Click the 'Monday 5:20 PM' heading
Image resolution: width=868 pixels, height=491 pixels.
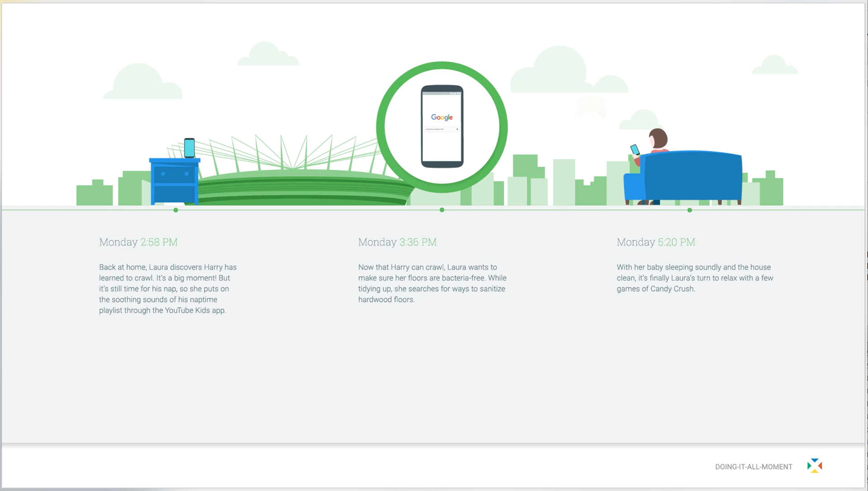(x=656, y=242)
